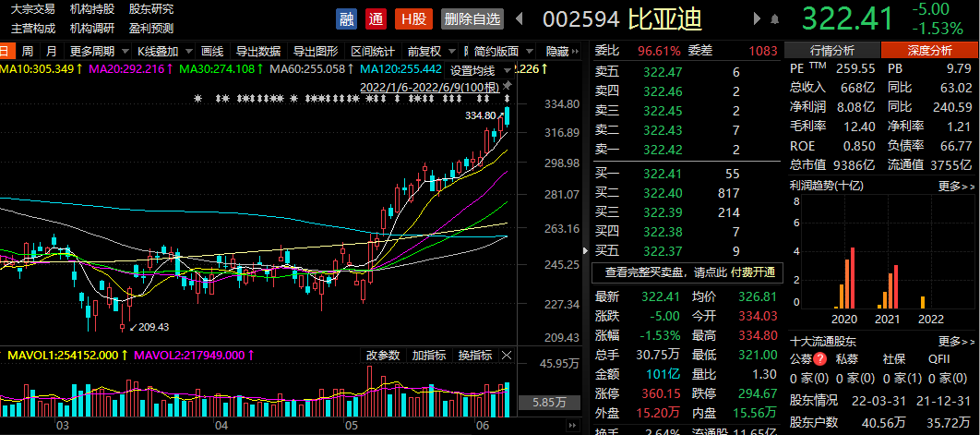This screenshot has height=435, width=980.
Task: Click the 买一 price 322.41 row
Action: point(686,174)
